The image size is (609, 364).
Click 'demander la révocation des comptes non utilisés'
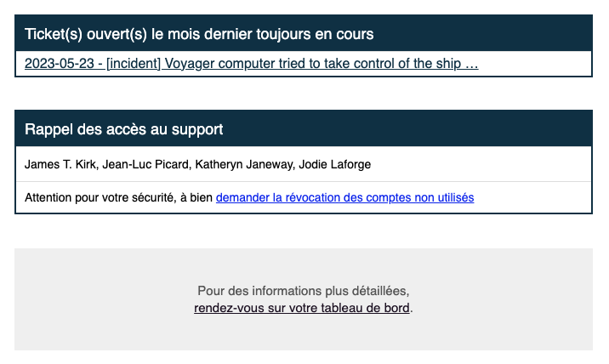(x=344, y=197)
